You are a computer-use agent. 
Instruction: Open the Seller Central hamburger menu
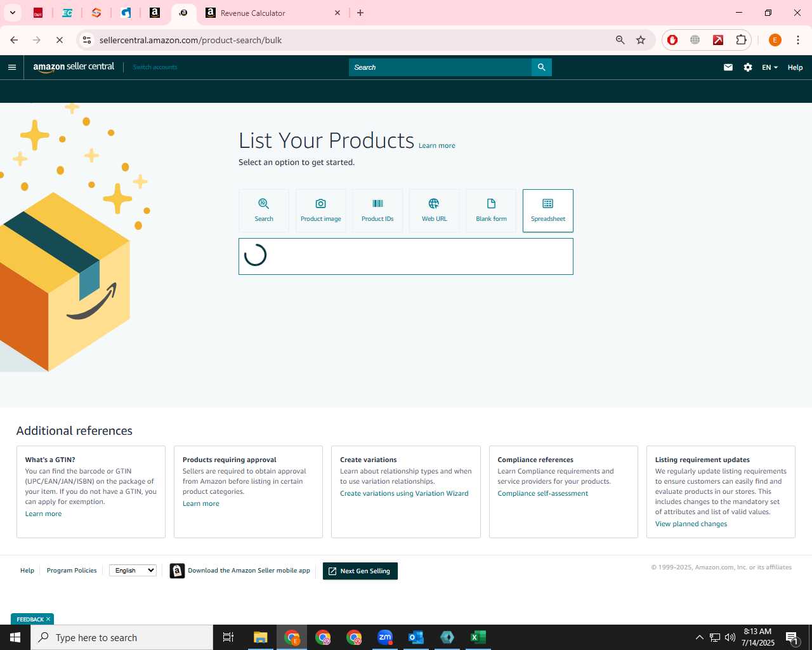tap(12, 67)
